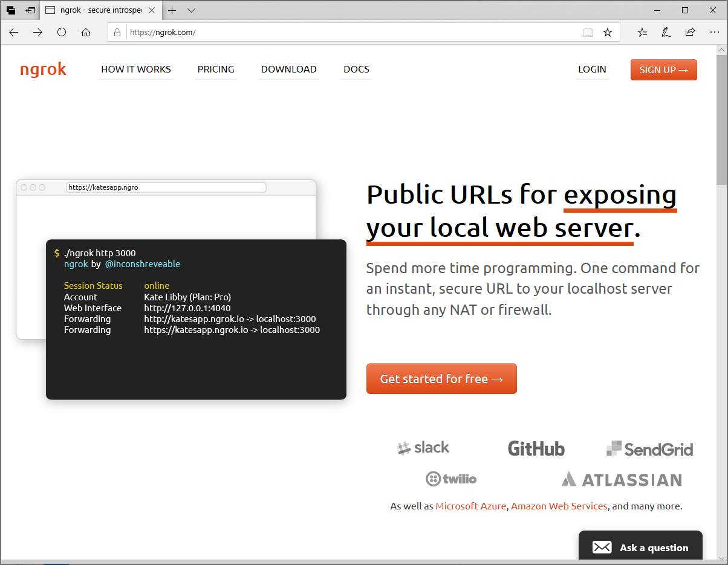The height and width of the screenshot is (565, 728).
Task: Go to the DOWNLOAD page
Action: (x=288, y=69)
